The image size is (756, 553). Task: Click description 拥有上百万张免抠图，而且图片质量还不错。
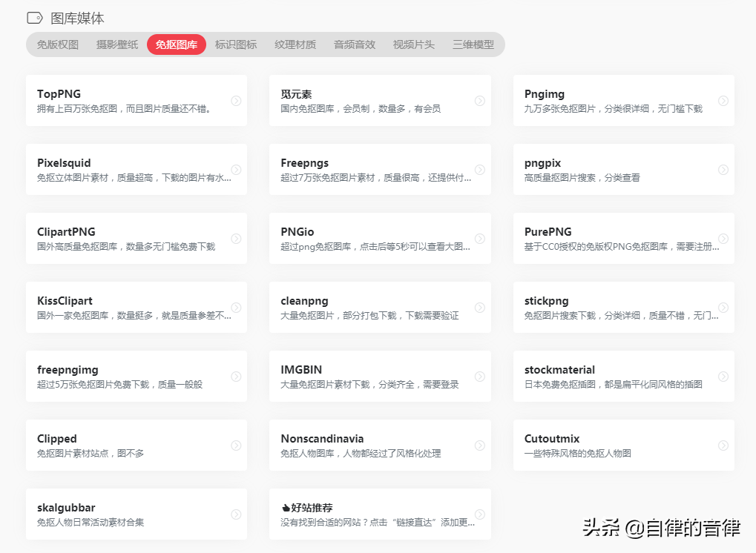[124, 109]
